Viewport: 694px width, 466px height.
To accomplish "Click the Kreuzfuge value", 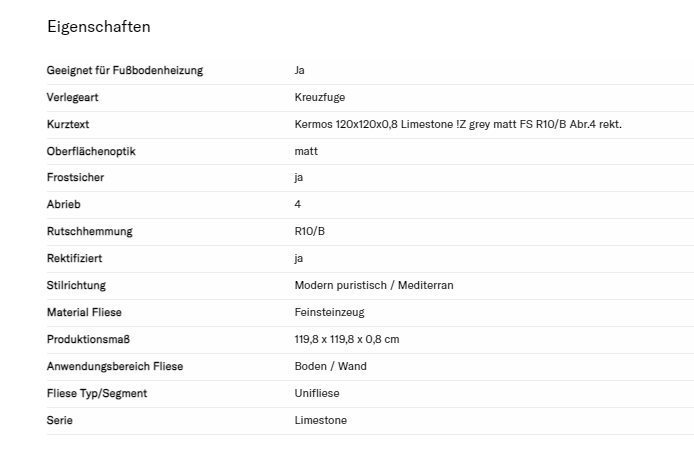I will (320, 97).
